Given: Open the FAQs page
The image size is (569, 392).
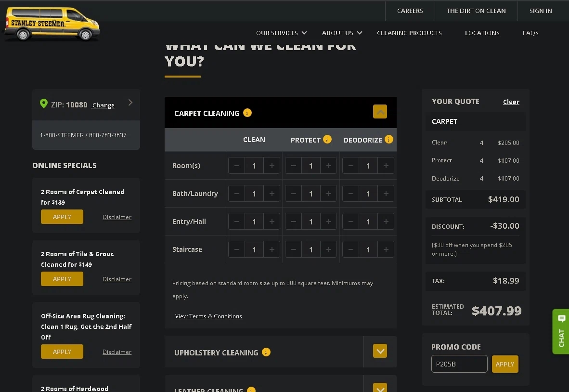Looking at the screenshot, I should point(530,33).
